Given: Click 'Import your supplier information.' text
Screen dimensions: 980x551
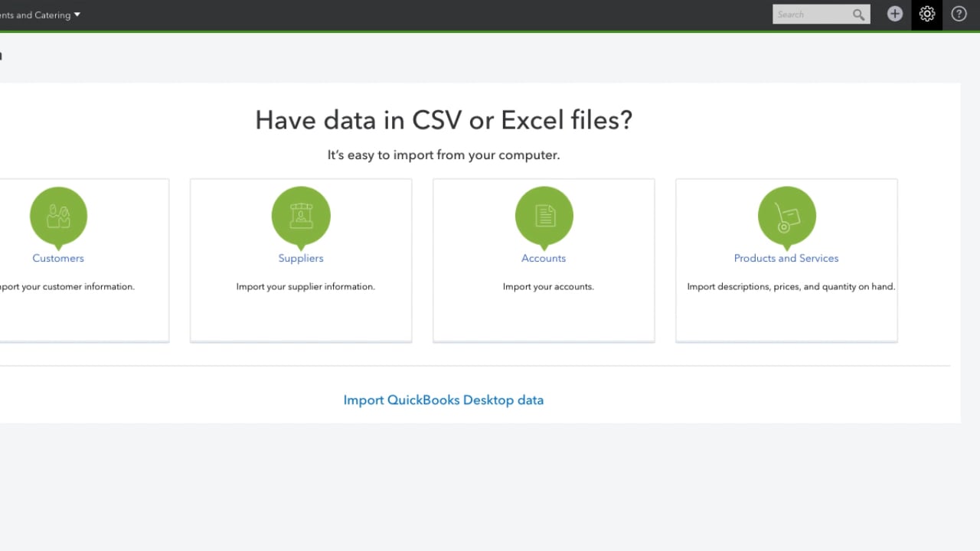Looking at the screenshot, I should pyautogui.click(x=305, y=287).
